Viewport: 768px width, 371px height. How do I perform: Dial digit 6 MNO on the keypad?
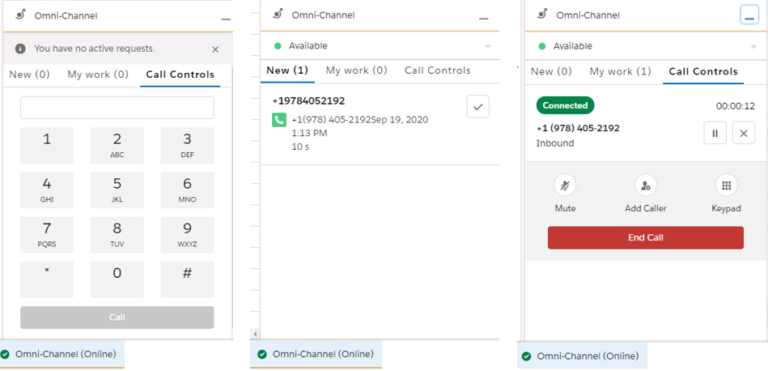pos(187,190)
